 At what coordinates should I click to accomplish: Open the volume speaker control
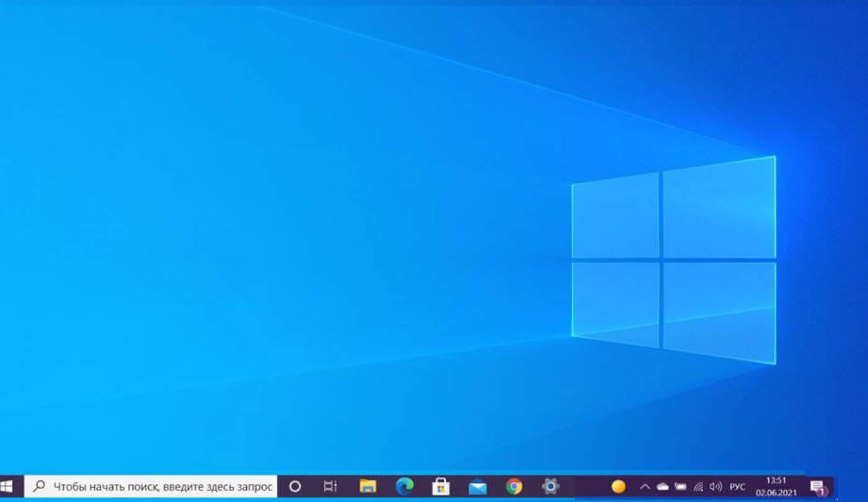click(x=716, y=487)
